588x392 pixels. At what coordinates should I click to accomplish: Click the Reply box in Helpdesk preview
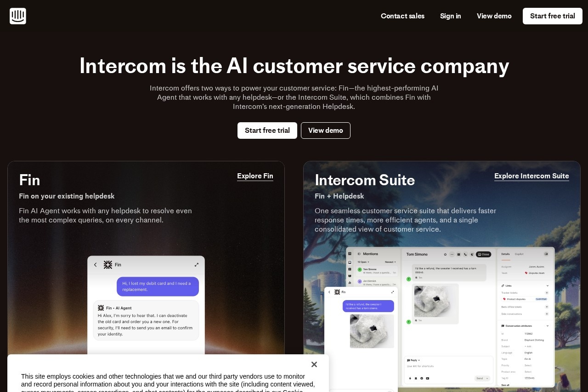[x=448, y=370]
